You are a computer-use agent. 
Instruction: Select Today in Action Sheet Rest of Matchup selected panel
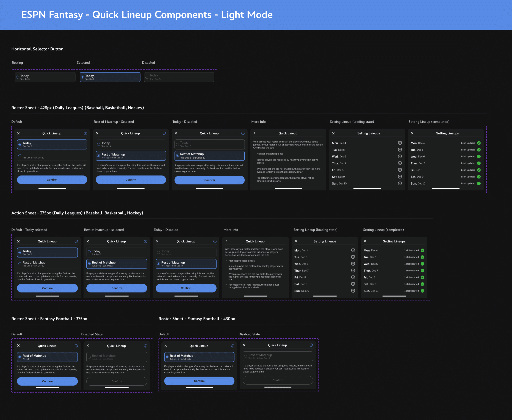[117, 252]
